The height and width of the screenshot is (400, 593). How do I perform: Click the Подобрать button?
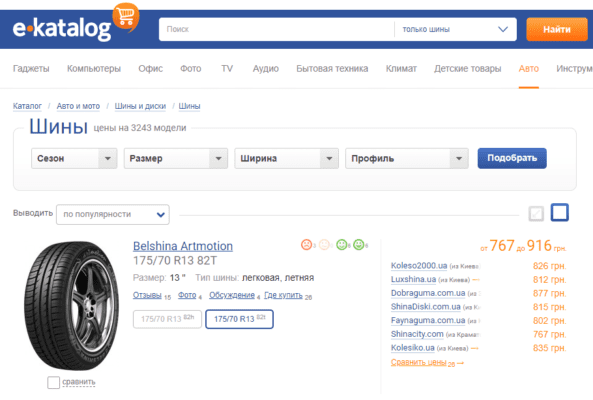512,158
